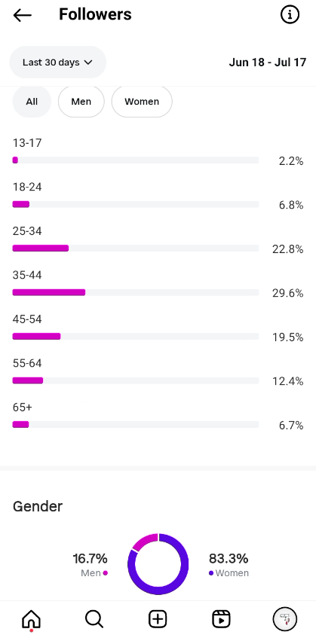The width and height of the screenshot is (316, 644).
Task: Tap the 83.3% Women legend label
Action: [x=229, y=565]
